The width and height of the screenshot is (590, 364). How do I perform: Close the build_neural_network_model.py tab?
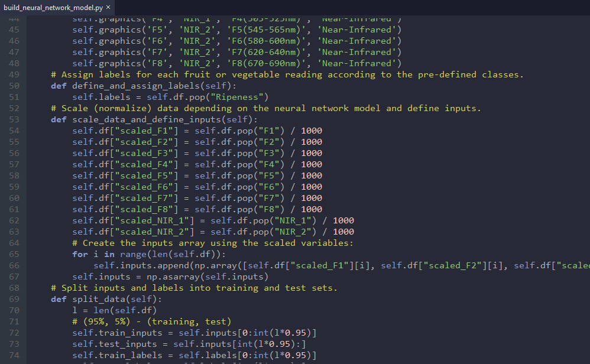(108, 8)
